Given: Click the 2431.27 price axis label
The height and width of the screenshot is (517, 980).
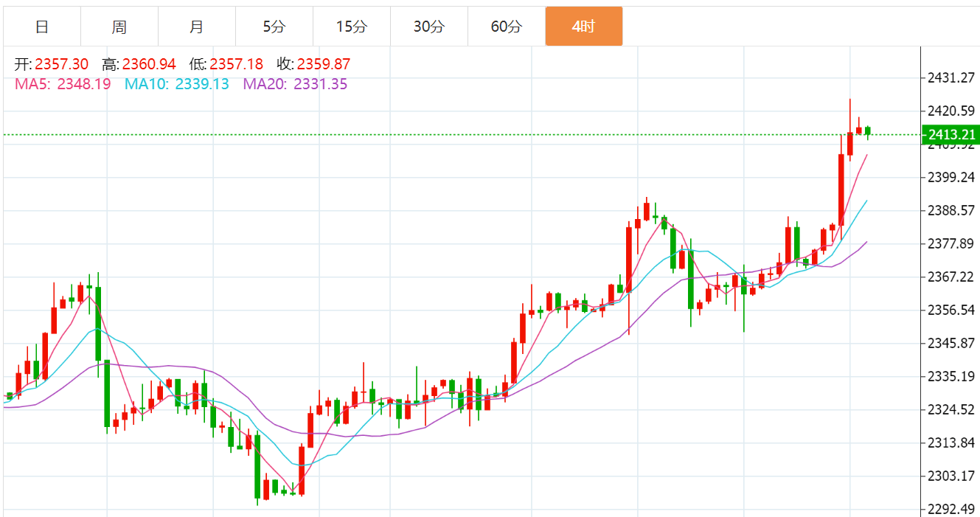Looking at the screenshot, I should 951,77.
